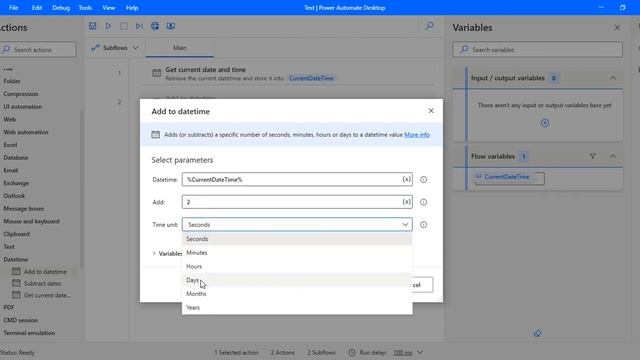
Task: Click the Run next action icon
Action: click(139, 26)
